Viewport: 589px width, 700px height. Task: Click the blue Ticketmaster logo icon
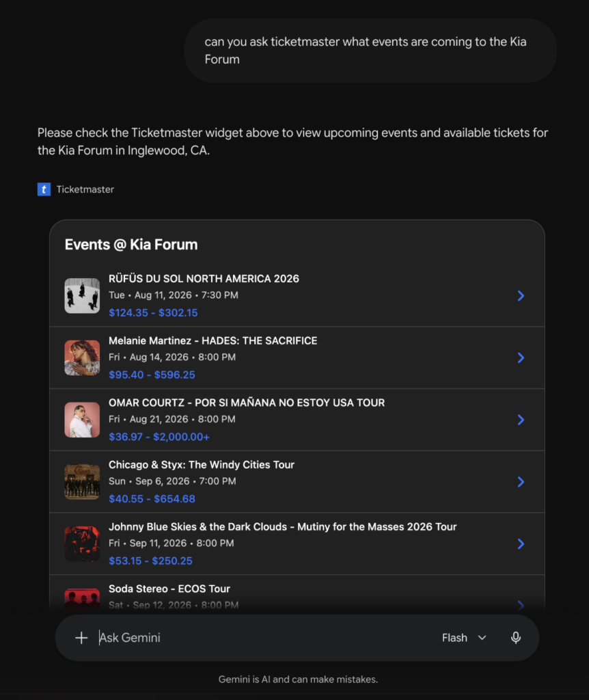point(44,189)
